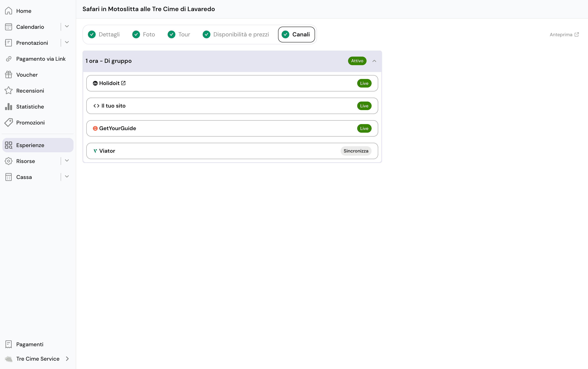This screenshot has width=588, height=369.
Task: Toggle the Live badge on the GetYourGuide channel
Action: tap(364, 128)
